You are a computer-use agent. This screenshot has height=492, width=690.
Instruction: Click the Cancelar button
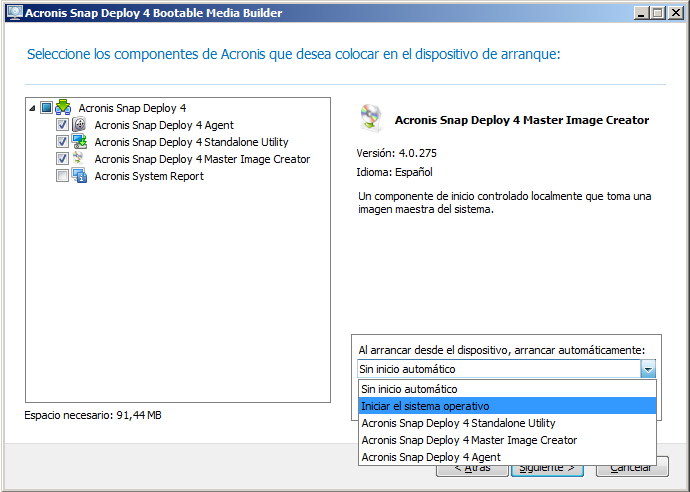click(x=632, y=470)
